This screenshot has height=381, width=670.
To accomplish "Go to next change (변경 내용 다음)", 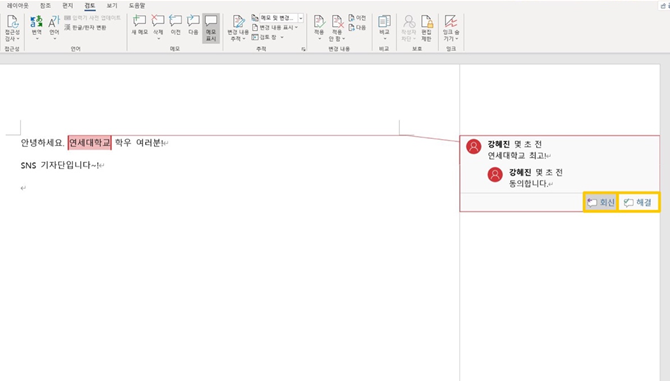I will (357, 27).
